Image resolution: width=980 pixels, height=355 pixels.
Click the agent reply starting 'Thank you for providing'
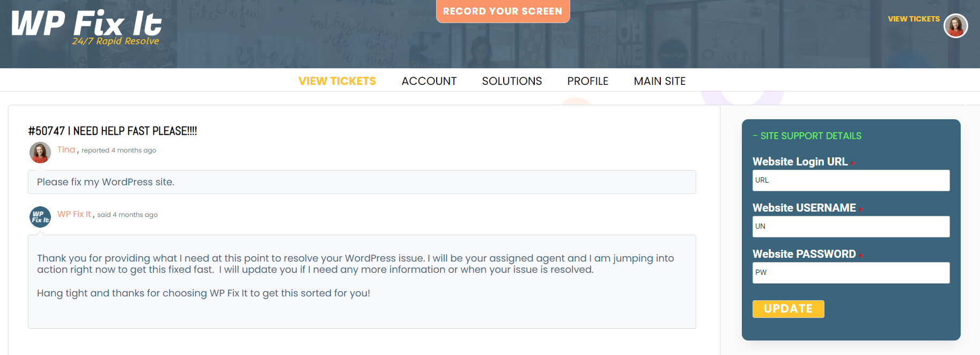pyautogui.click(x=355, y=264)
